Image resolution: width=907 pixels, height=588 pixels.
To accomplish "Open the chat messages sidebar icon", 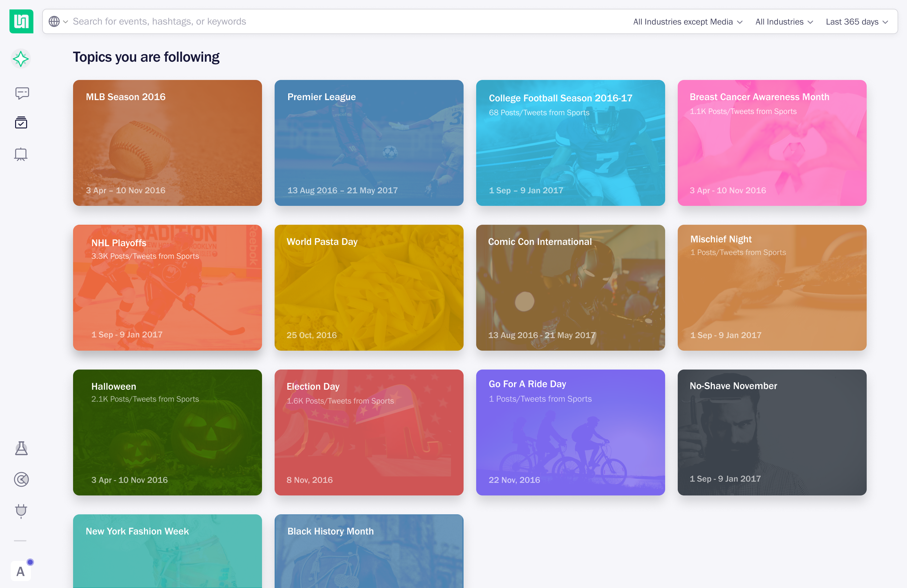I will (22, 93).
